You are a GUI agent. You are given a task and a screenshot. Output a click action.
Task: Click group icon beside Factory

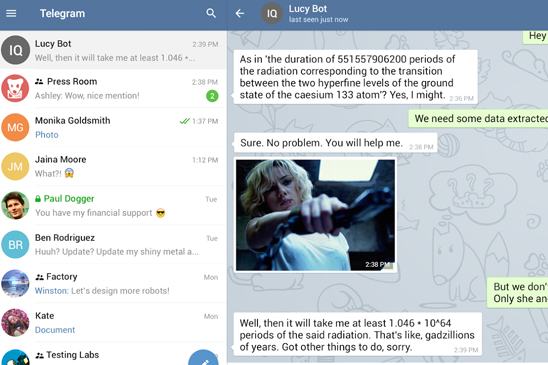(x=39, y=277)
